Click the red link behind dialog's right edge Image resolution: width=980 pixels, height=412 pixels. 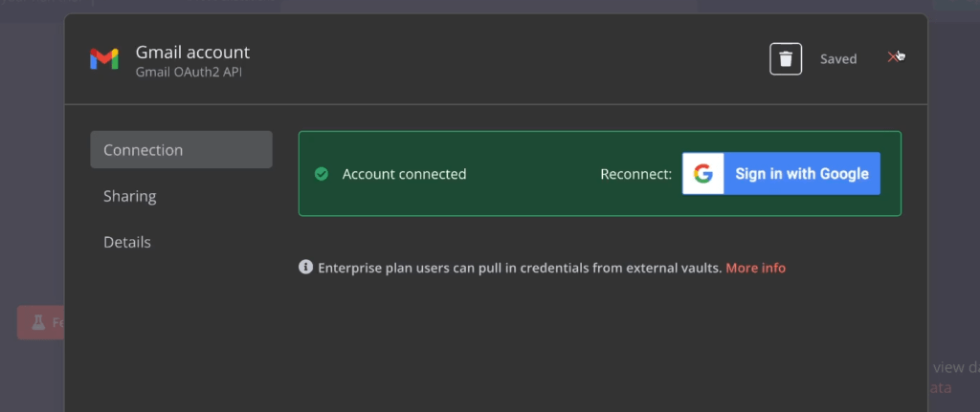point(941,388)
